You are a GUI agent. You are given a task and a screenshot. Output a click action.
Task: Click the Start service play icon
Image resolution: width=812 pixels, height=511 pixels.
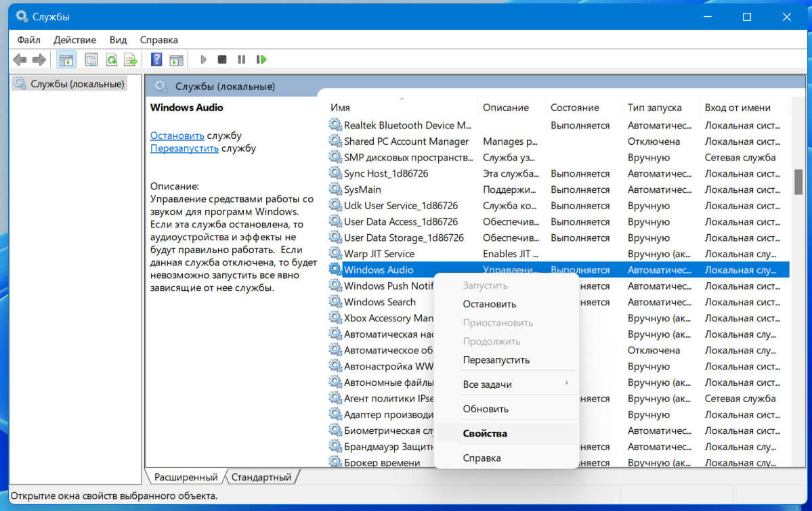click(x=204, y=60)
